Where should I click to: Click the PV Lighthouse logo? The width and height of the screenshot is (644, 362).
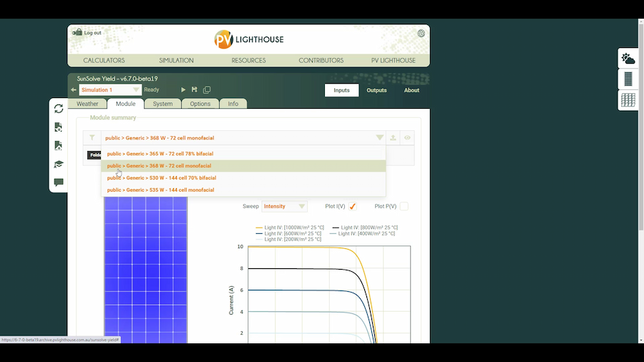249,39
